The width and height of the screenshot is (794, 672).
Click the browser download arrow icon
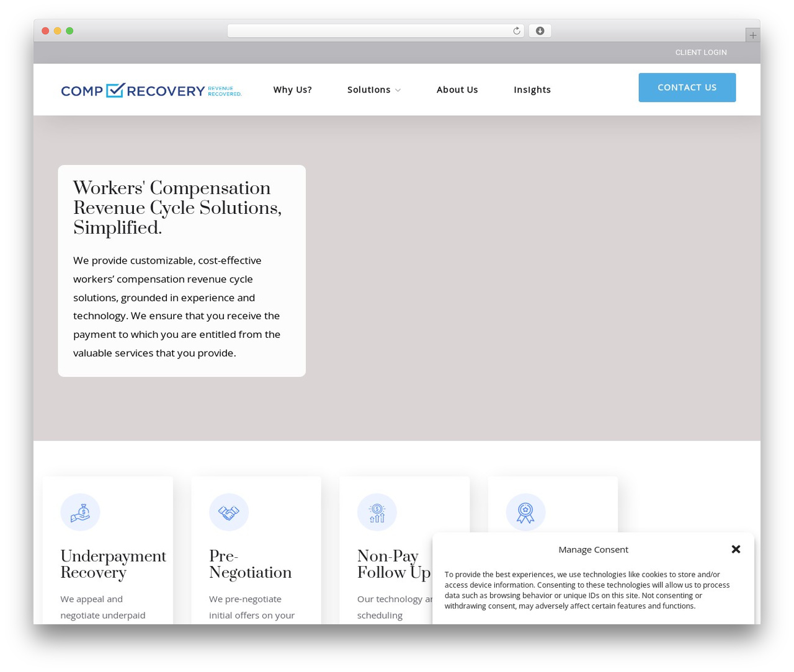[x=540, y=31]
